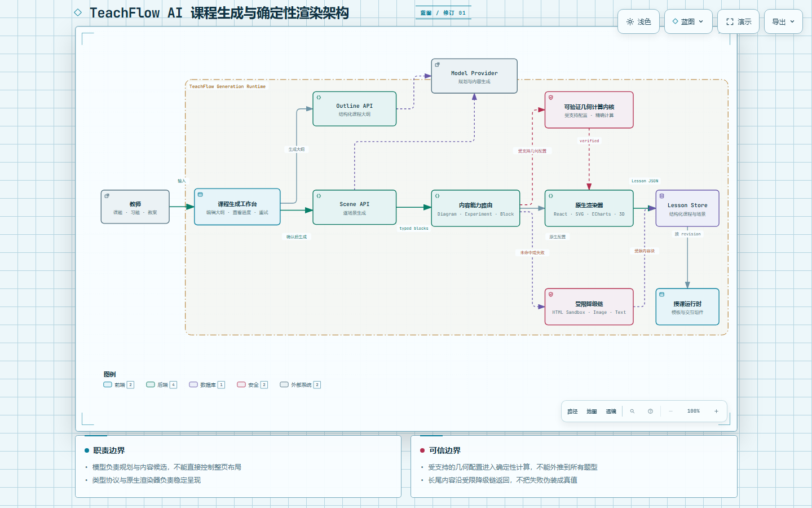The image size is (812, 508).
Task: Click the 100% zoom level readout
Action: coord(694,411)
